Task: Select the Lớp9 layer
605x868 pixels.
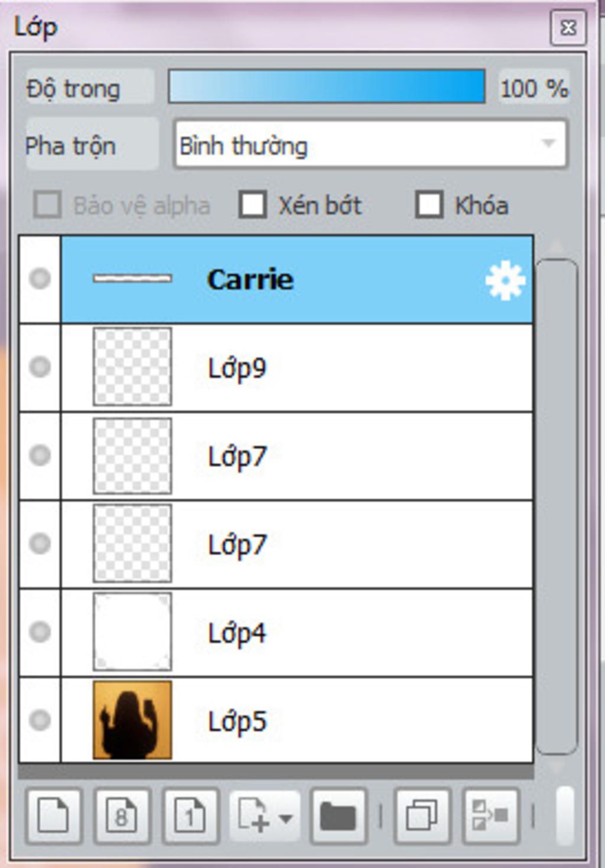Action: [x=297, y=368]
